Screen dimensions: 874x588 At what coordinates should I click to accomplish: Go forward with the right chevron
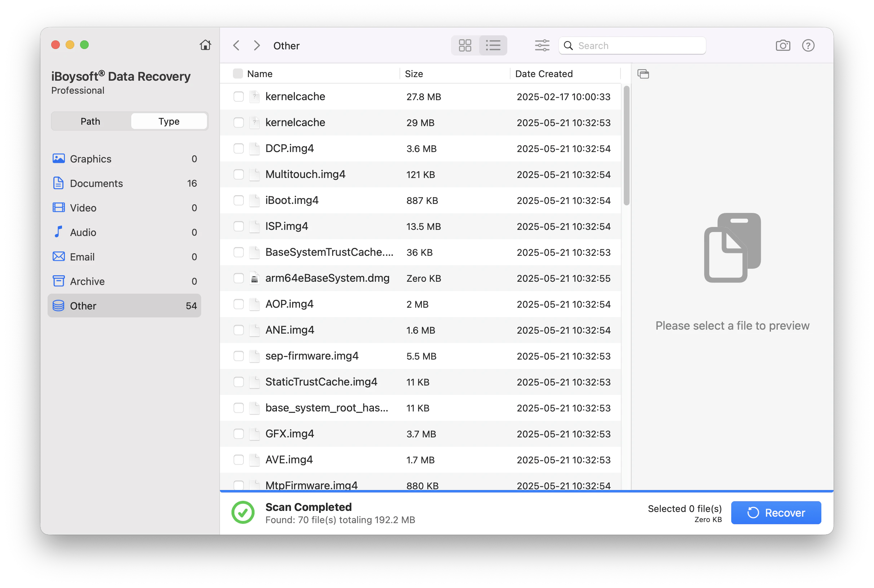pos(257,45)
